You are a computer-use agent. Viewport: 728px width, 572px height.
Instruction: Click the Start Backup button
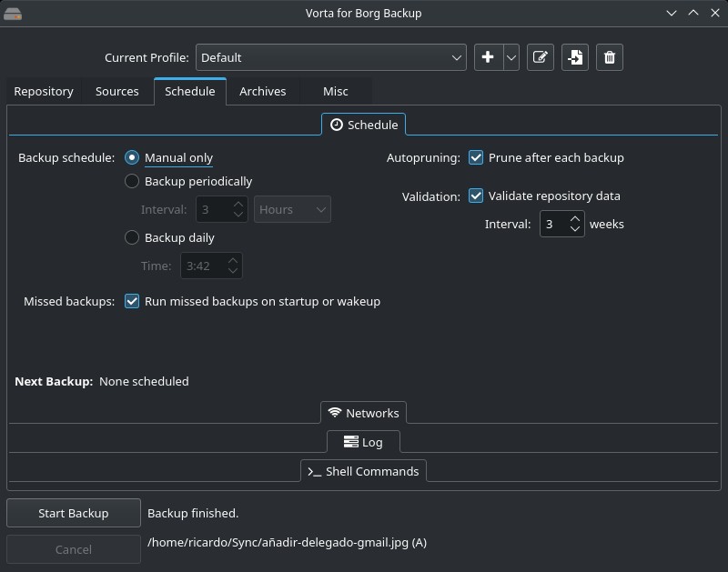point(74,513)
